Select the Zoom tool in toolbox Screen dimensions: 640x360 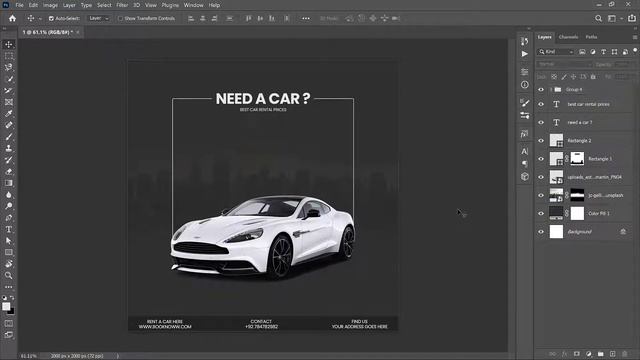point(9,276)
